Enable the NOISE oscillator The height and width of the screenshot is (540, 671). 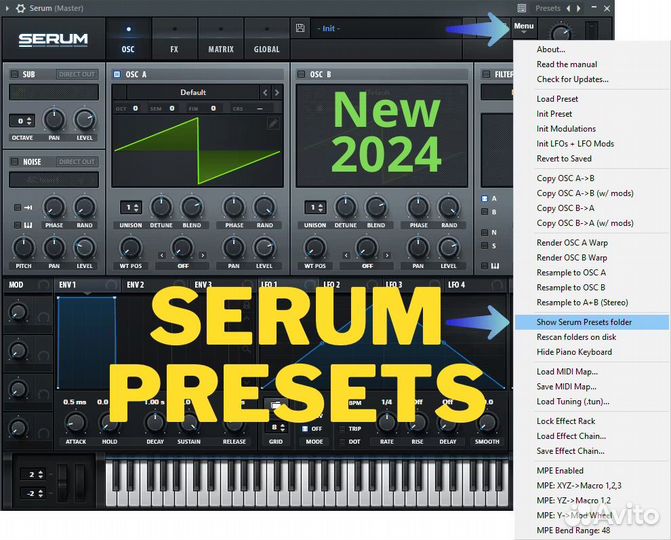tap(15, 162)
